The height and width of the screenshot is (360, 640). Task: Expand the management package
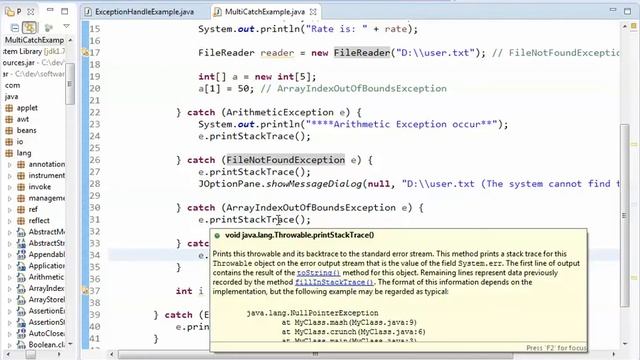tap(10, 198)
